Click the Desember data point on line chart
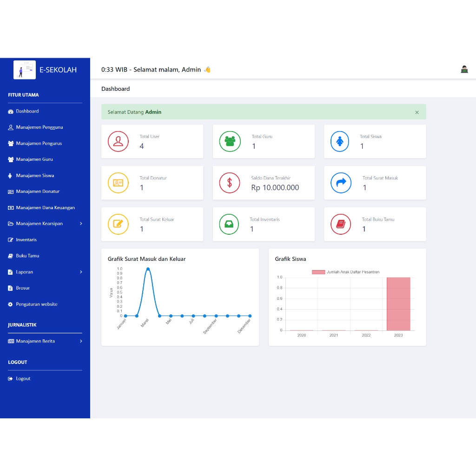The width and height of the screenshot is (476, 476). pyautogui.click(x=250, y=316)
